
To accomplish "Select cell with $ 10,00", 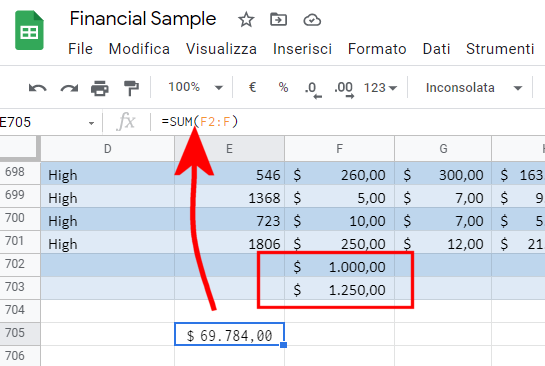I will (x=340, y=219).
